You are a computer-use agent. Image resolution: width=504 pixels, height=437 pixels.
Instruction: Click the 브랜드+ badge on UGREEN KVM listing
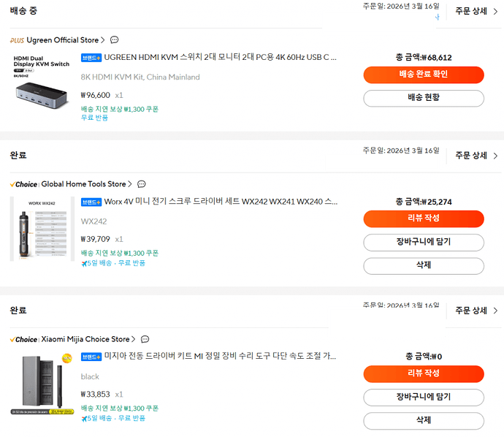(x=91, y=56)
